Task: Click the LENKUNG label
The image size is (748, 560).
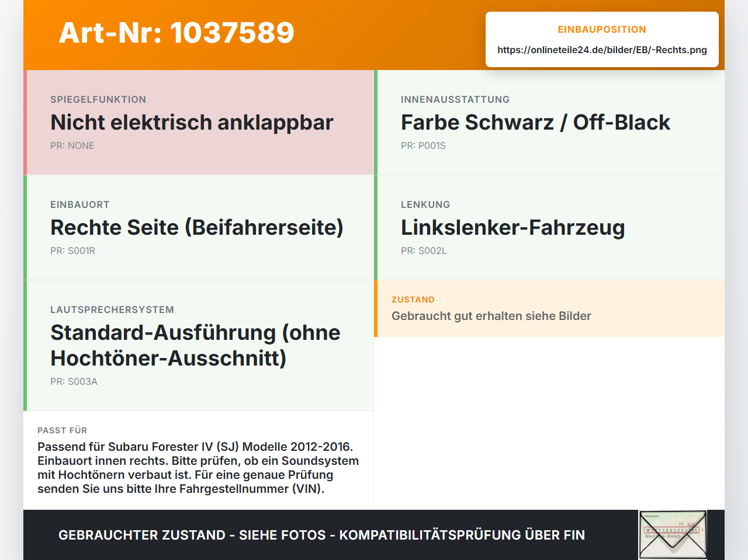Action: click(x=425, y=204)
